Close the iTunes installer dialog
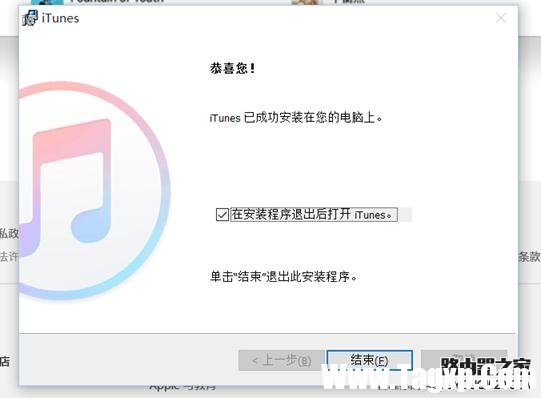The image size is (541, 398). coord(501,18)
